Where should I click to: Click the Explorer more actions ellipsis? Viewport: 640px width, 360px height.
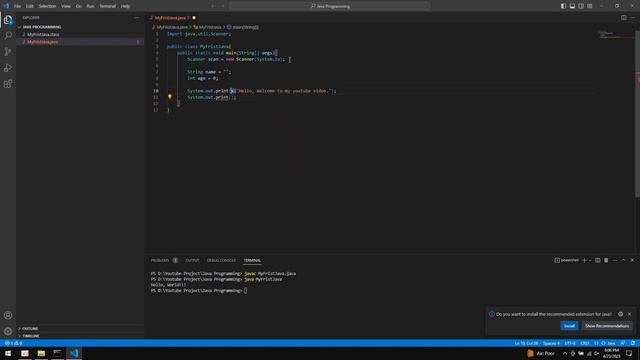pyautogui.click(x=137, y=18)
